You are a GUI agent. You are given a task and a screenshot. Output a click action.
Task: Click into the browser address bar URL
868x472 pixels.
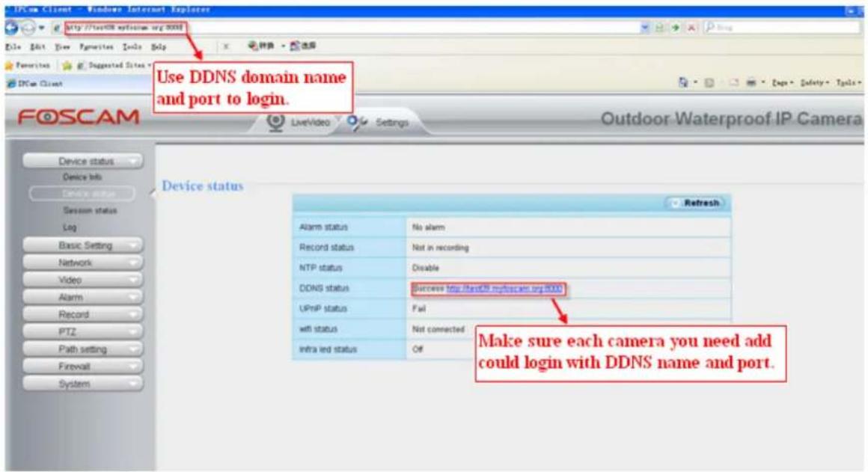[125, 27]
